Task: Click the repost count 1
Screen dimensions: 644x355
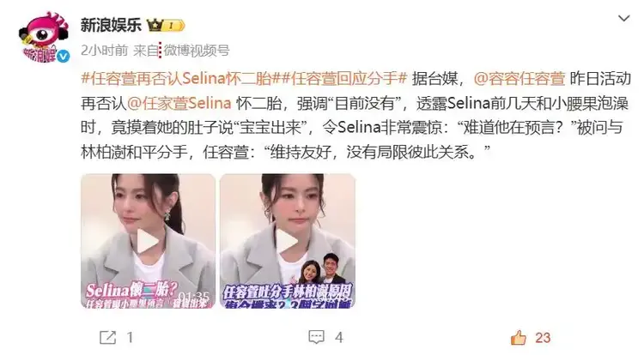Action: [x=130, y=338]
